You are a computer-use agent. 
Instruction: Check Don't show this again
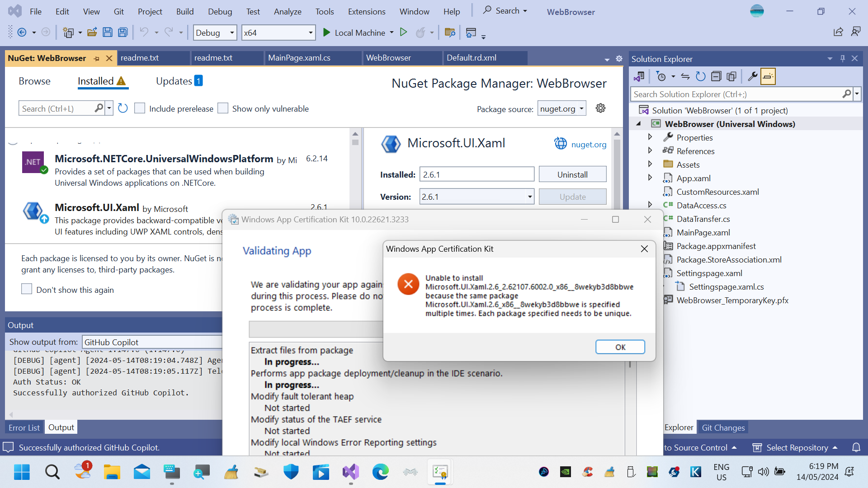click(27, 289)
